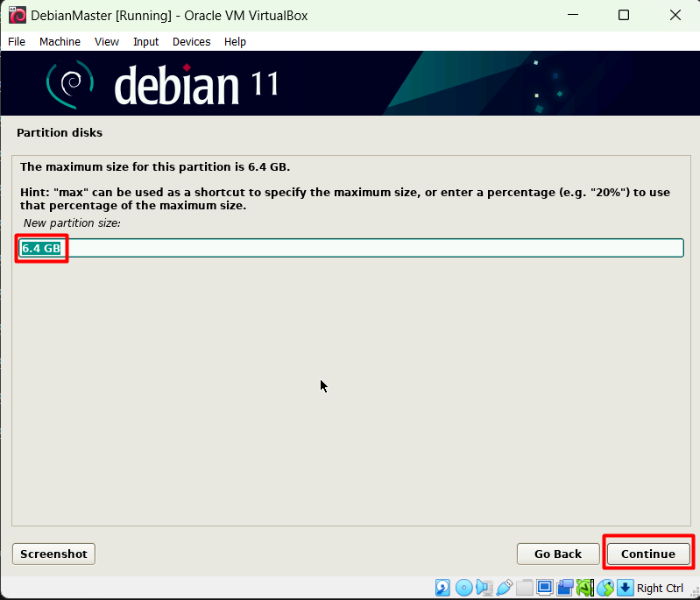Click the Right Ctrl host key label
700x600 pixels.
click(x=660, y=588)
